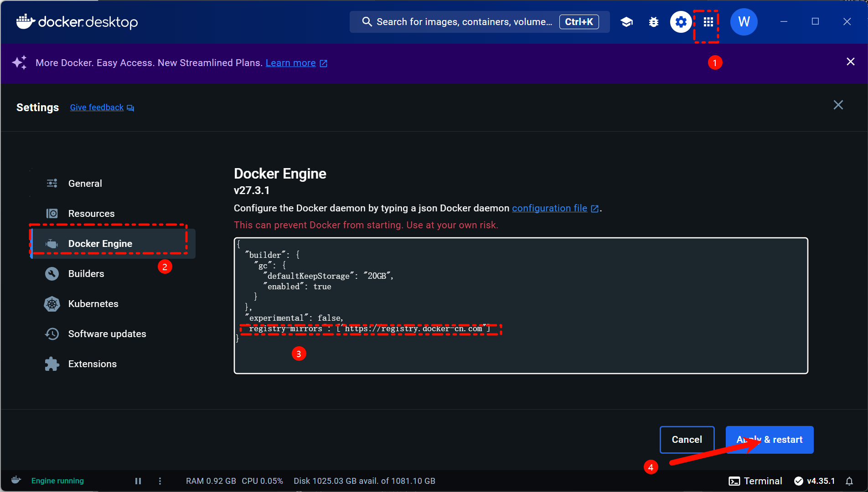Select the Builders settings section
This screenshot has height=492, width=868.
[113, 274]
